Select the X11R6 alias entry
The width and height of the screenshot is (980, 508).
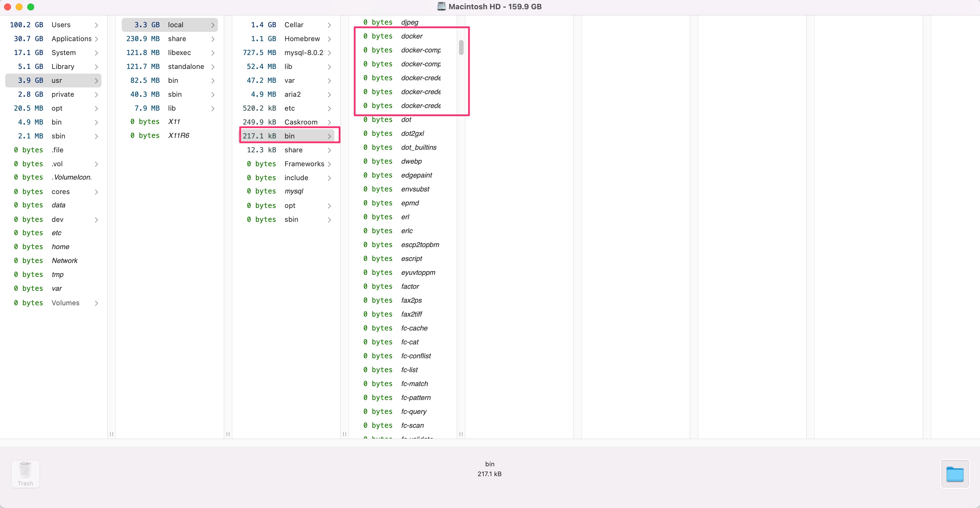tap(178, 136)
